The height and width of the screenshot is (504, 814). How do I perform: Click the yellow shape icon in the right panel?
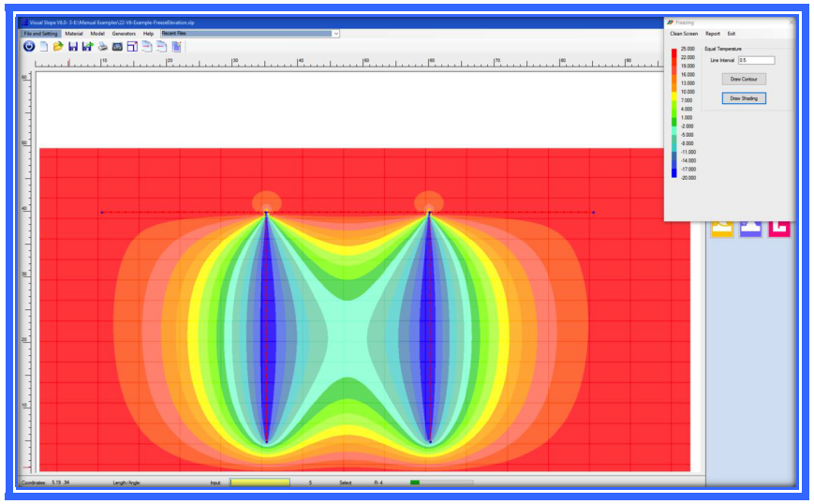coord(721,229)
